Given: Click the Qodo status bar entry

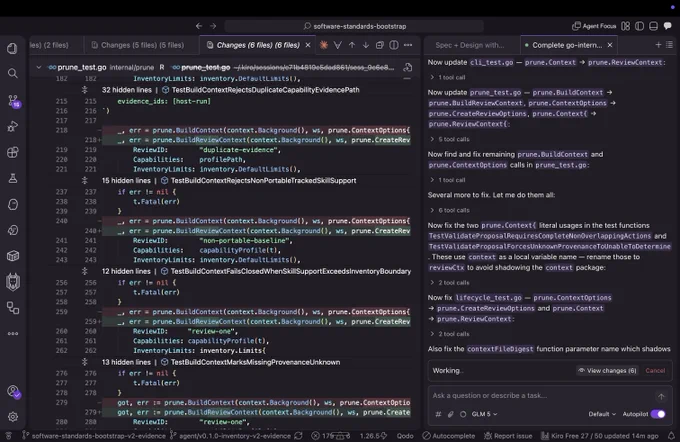Looking at the screenshot, I should [405, 436].
